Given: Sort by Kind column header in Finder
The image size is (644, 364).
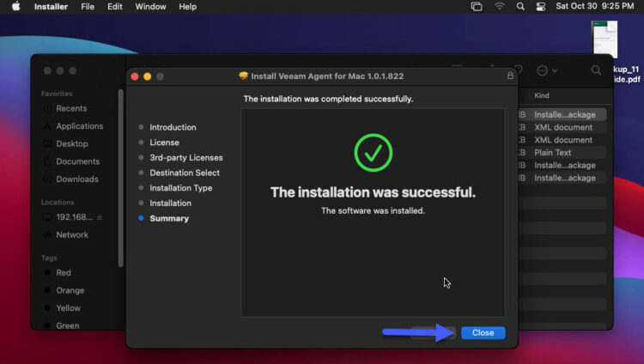Looking at the screenshot, I should coord(541,95).
